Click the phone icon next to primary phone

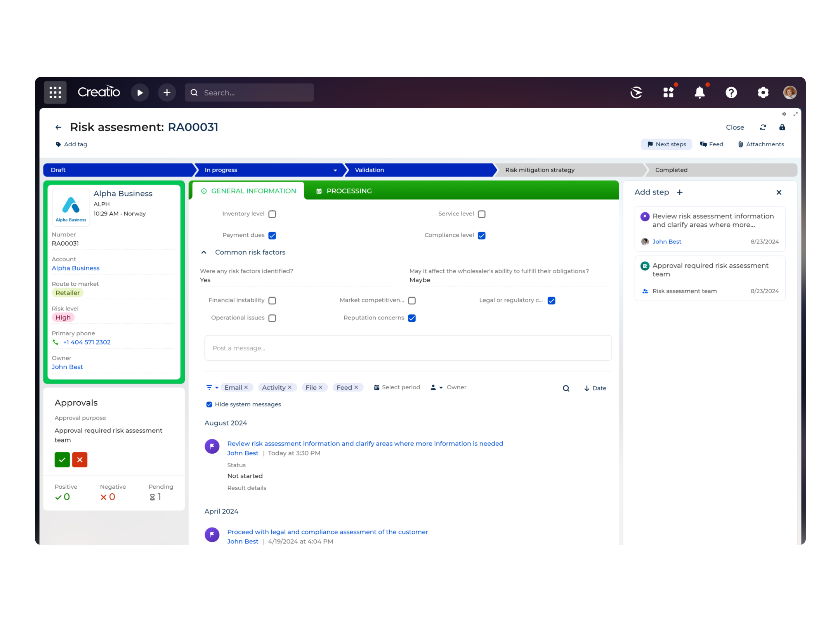click(55, 342)
